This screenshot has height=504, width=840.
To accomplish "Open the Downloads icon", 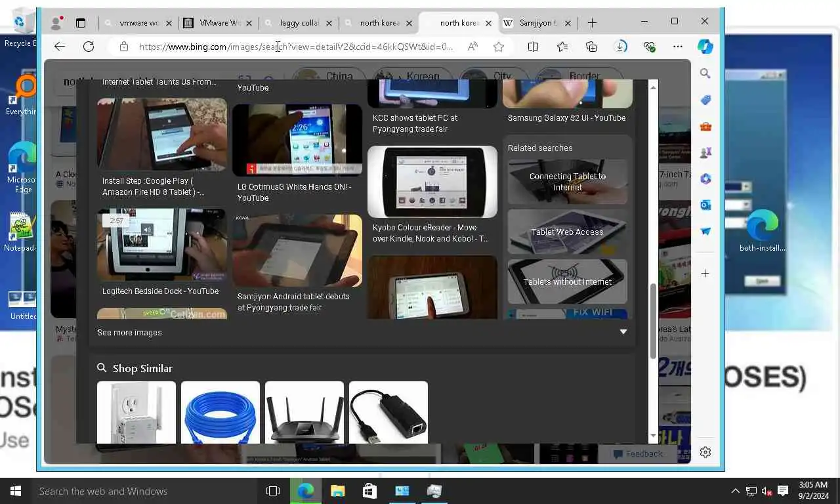I will tap(621, 47).
